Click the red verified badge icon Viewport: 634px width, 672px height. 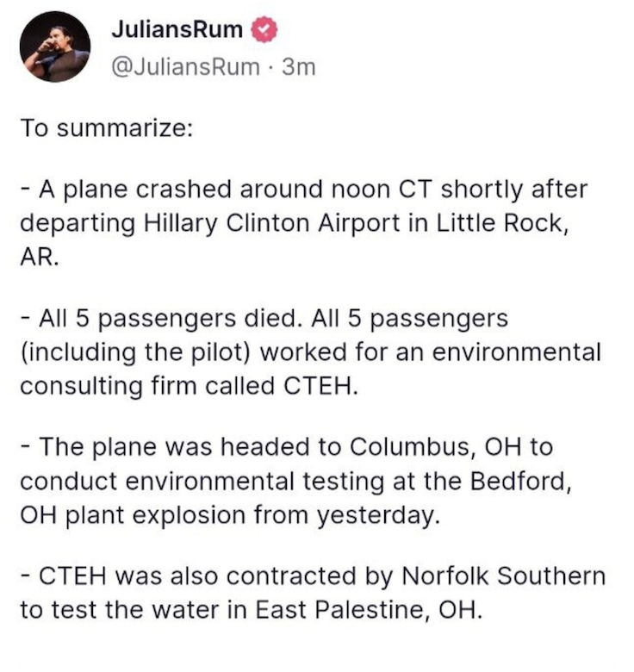pyautogui.click(x=262, y=31)
